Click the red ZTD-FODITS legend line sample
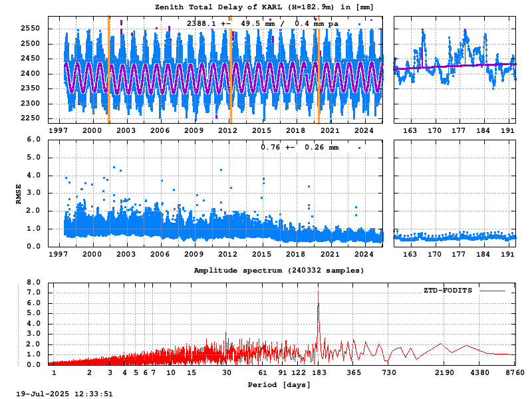This screenshot has height=399, width=532. [x=492, y=291]
